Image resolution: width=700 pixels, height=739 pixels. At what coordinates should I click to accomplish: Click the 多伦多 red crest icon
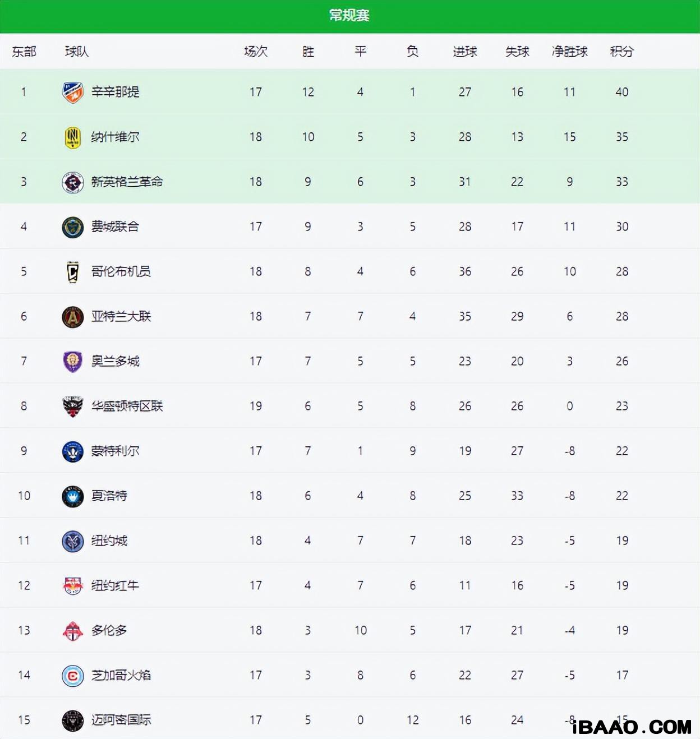point(72,630)
